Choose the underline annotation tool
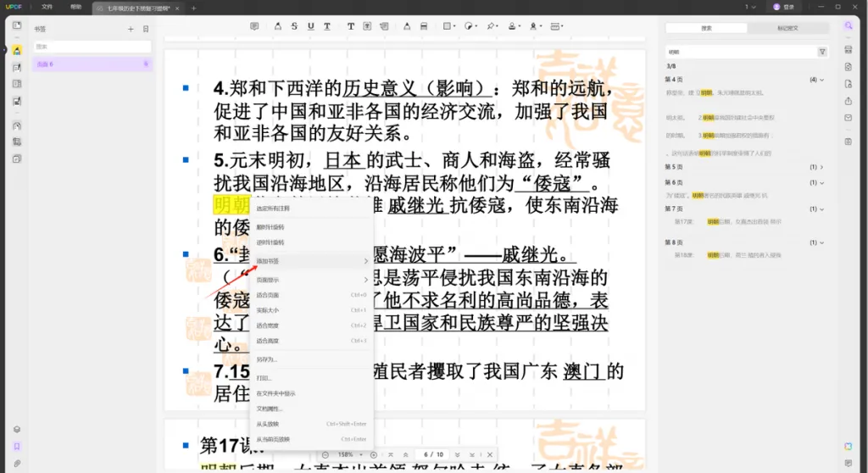The width and height of the screenshot is (868, 473). pos(310,26)
